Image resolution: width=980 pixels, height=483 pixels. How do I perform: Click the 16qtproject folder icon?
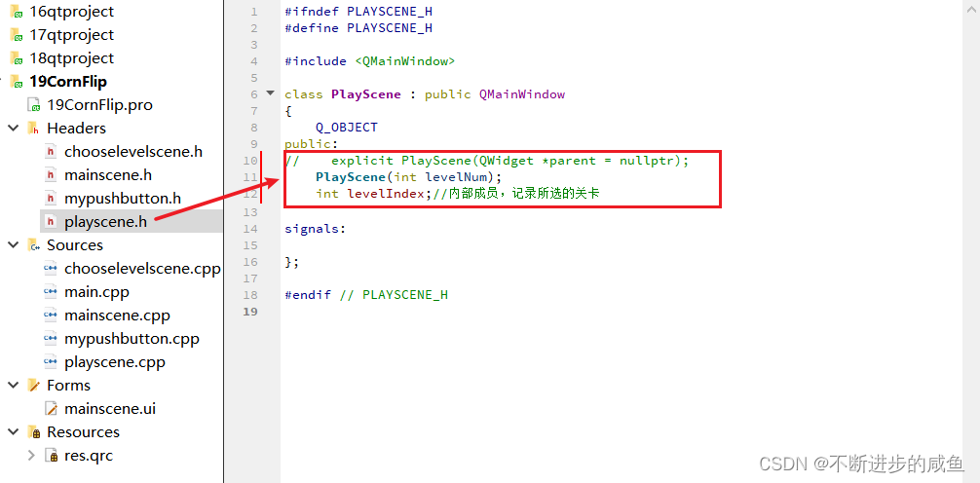(17, 12)
